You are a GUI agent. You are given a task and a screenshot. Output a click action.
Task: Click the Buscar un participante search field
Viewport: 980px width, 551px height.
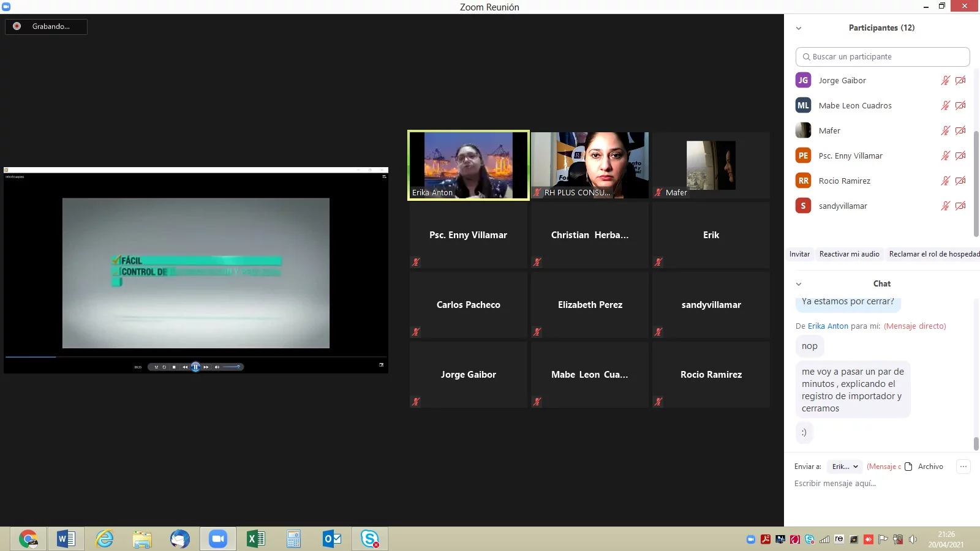(x=883, y=57)
